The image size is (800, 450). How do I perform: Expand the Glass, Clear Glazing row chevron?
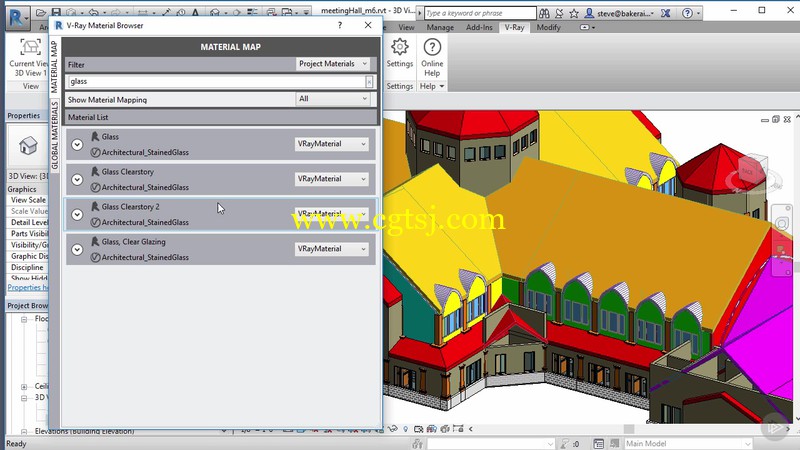click(77, 249)
